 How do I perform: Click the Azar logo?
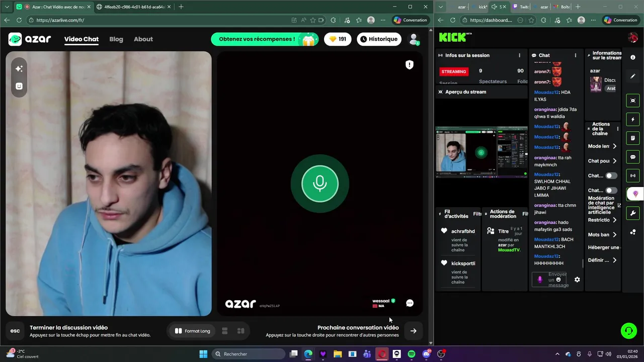[x=30, y=39]
